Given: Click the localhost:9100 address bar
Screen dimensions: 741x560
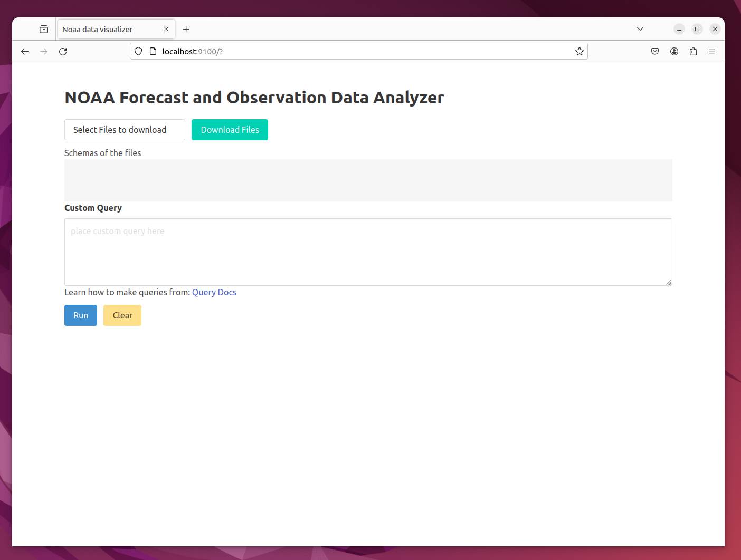Looking at the screenshot, I should [359, 51].
